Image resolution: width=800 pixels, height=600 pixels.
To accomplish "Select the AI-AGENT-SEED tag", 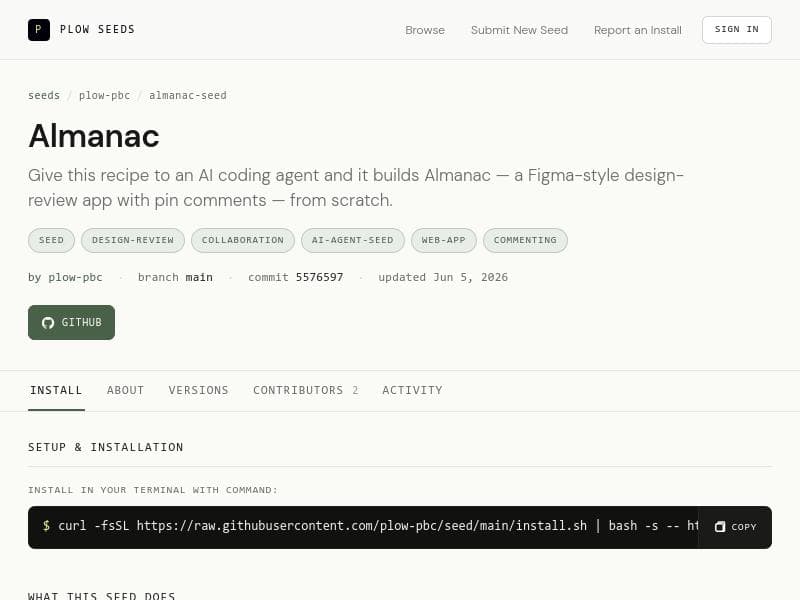I will (353, 240).
